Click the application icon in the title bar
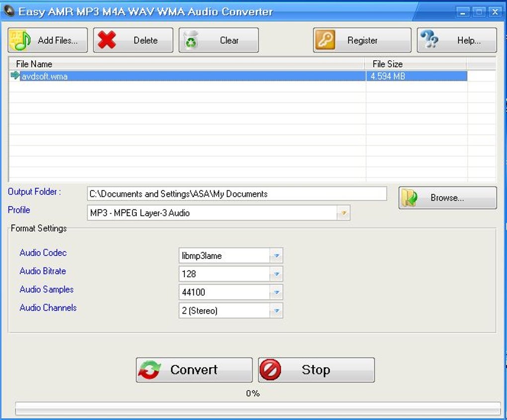The width and height of the screenshot is (507, 420). (x=8, y=11)
